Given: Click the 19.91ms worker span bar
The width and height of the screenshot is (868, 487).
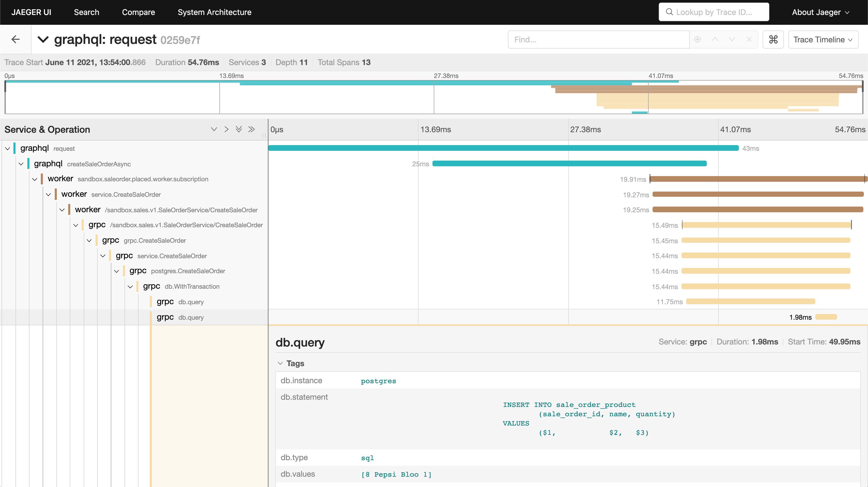Looking at the screenshot, I should click(x=758, y=179).
